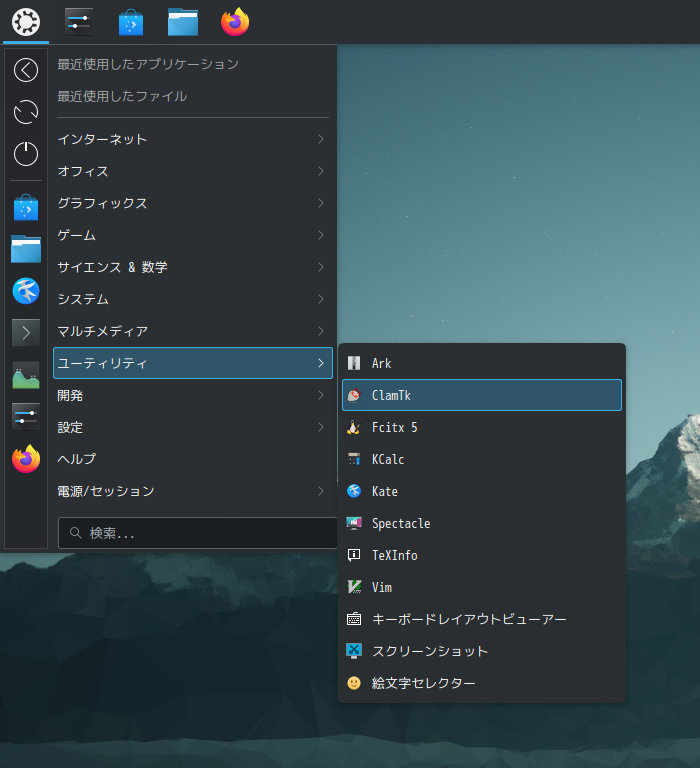Click the application launcher gear icon

(x=25, y=22)
